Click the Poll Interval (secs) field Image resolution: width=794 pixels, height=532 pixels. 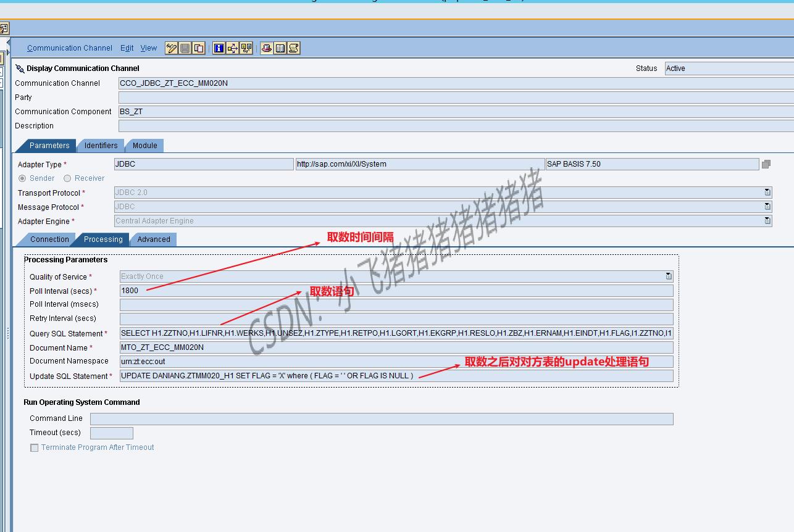coord(396,291)
